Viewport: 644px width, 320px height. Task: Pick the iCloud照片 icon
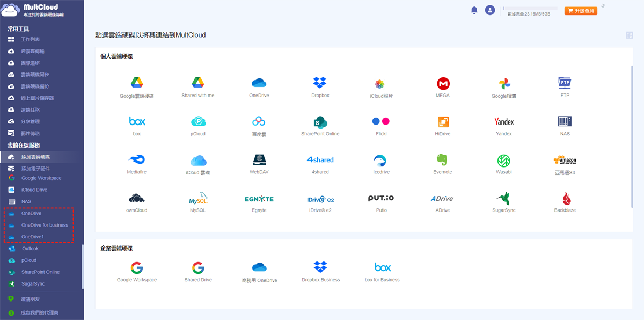pyautogui.click(x=380, y=84)
